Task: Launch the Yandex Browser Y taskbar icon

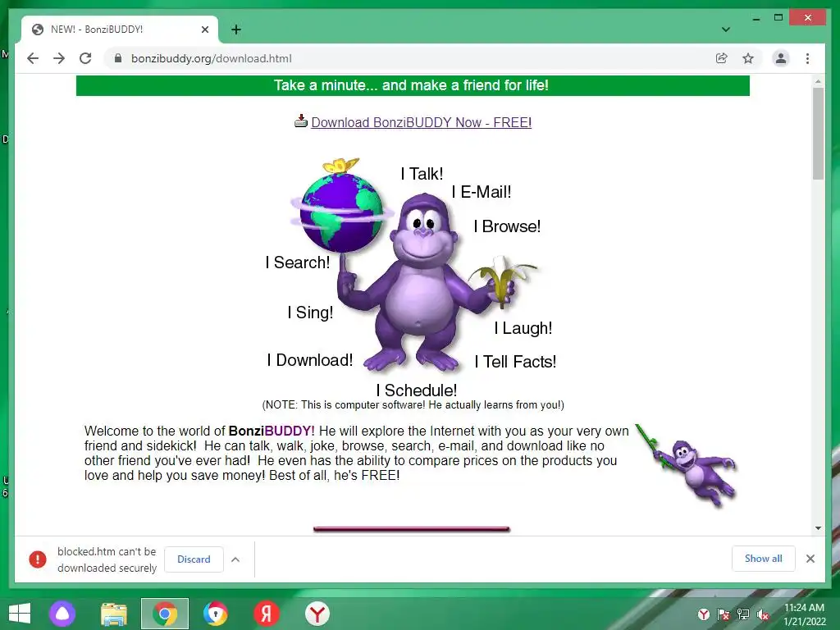Action: [317, 614]
